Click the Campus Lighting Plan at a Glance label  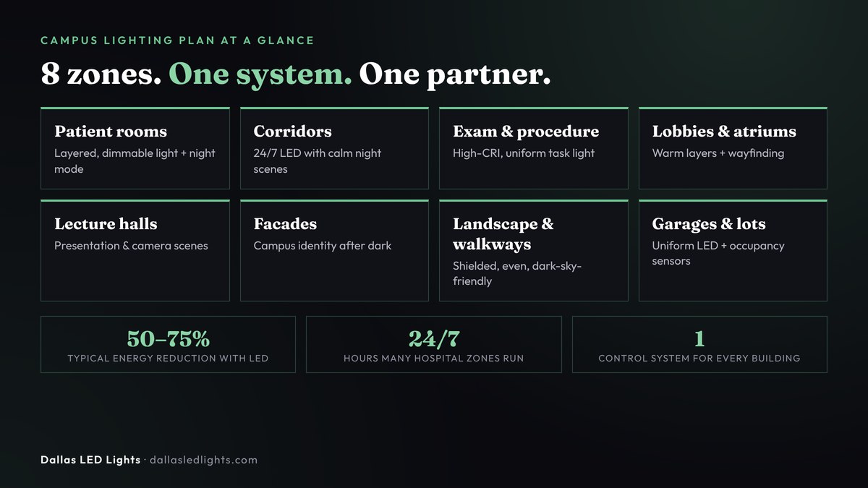point(177,40)
